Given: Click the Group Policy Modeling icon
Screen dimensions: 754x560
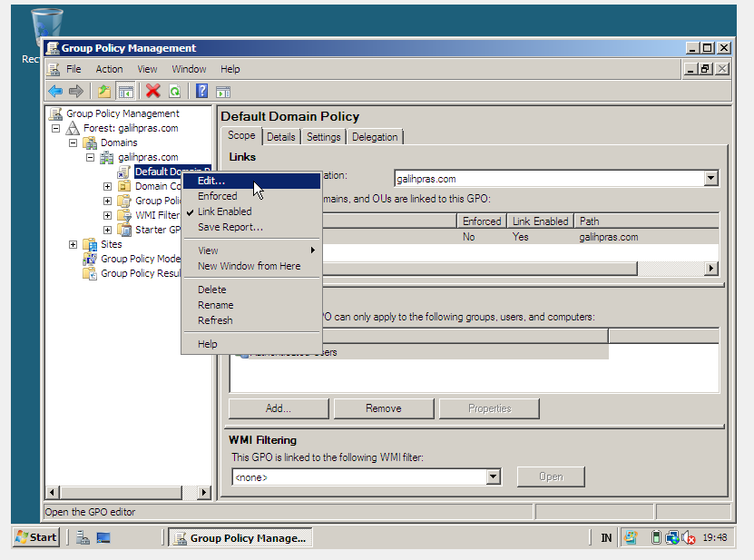Looking at the screenshot, I should click(x=90, y=259).
